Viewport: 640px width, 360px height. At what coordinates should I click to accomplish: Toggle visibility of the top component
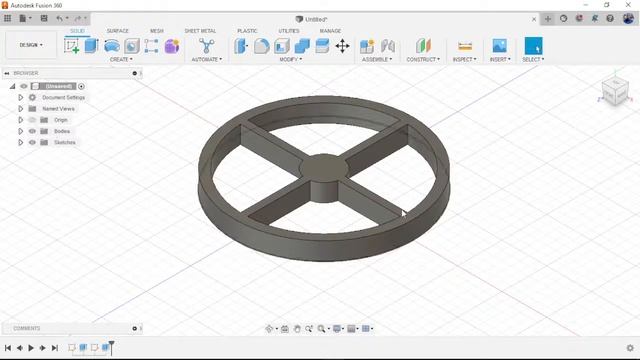[24, 86]
